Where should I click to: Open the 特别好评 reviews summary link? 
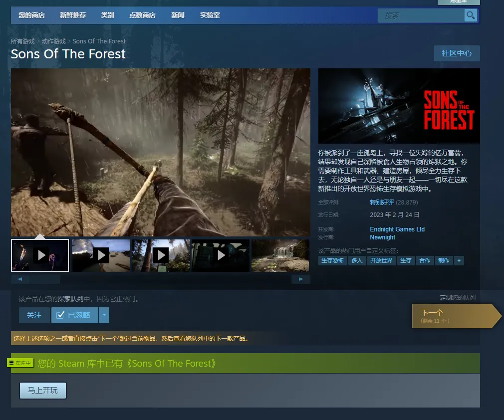[x=382, y=202]
